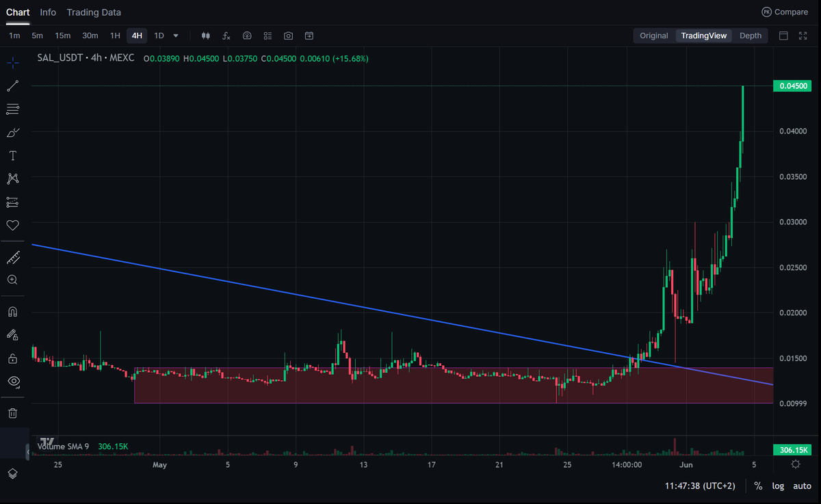Click the 0.04500 current price label
The image size is (821, 504).
(792, 86)
